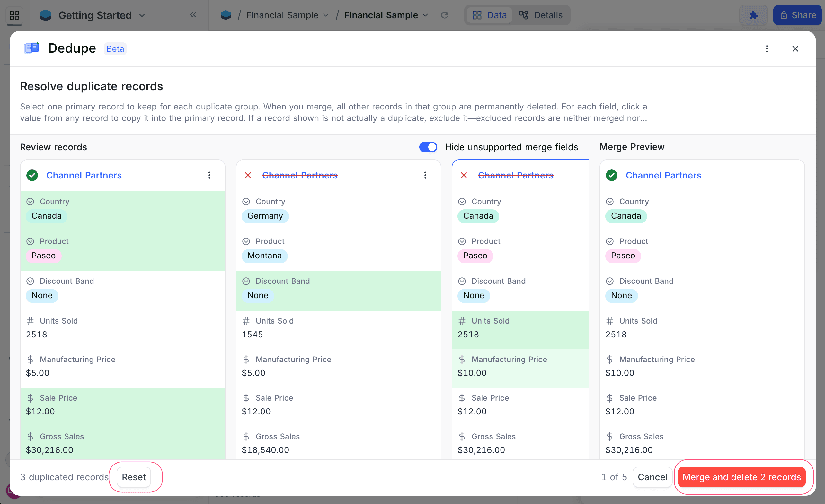Open first Channel Partners record kebab menu
Viewport: 825px width, 504px height.
[x=209, y=175]
